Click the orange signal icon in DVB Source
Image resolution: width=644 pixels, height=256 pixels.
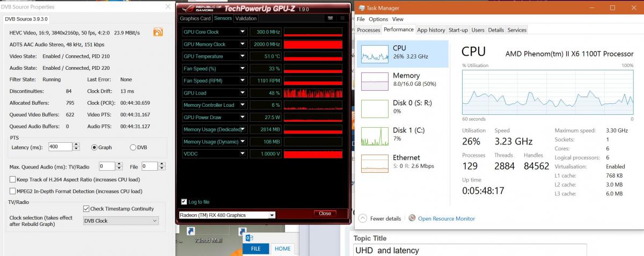point(158,32)
